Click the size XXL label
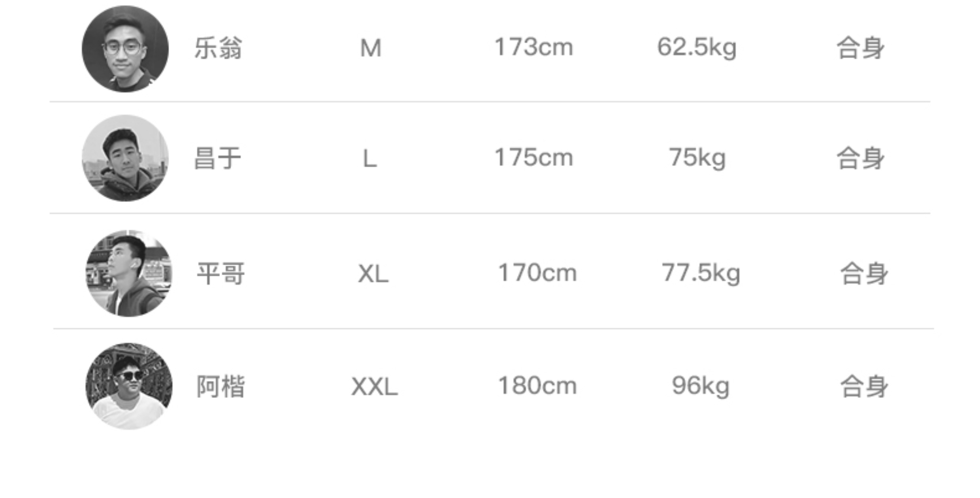This screenshot has width=980, height=498. [x=375, y=386]
